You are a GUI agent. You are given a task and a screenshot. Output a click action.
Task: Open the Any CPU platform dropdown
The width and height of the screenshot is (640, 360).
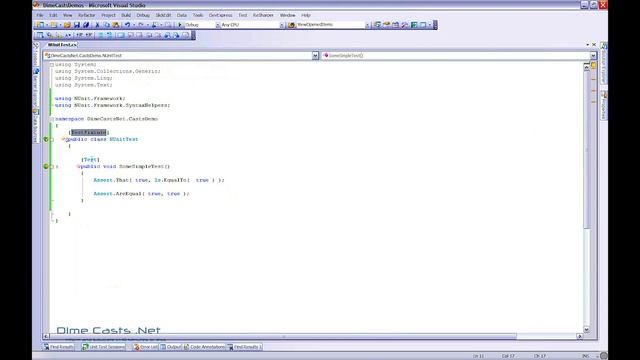point(282,25)
